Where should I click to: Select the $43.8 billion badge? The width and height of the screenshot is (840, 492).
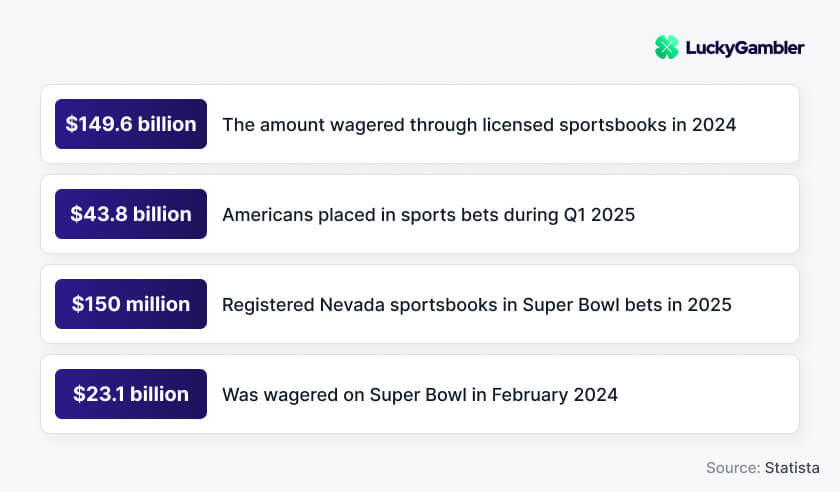click(x=131, y=214)
